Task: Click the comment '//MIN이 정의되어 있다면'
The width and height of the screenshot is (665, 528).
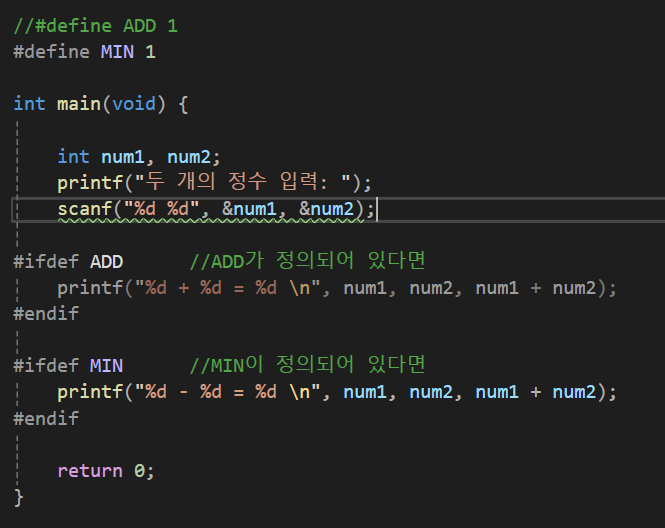Action: 307,365
